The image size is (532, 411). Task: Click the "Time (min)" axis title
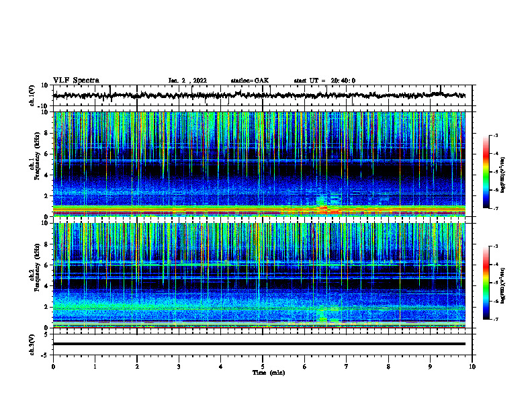[269, 373]
